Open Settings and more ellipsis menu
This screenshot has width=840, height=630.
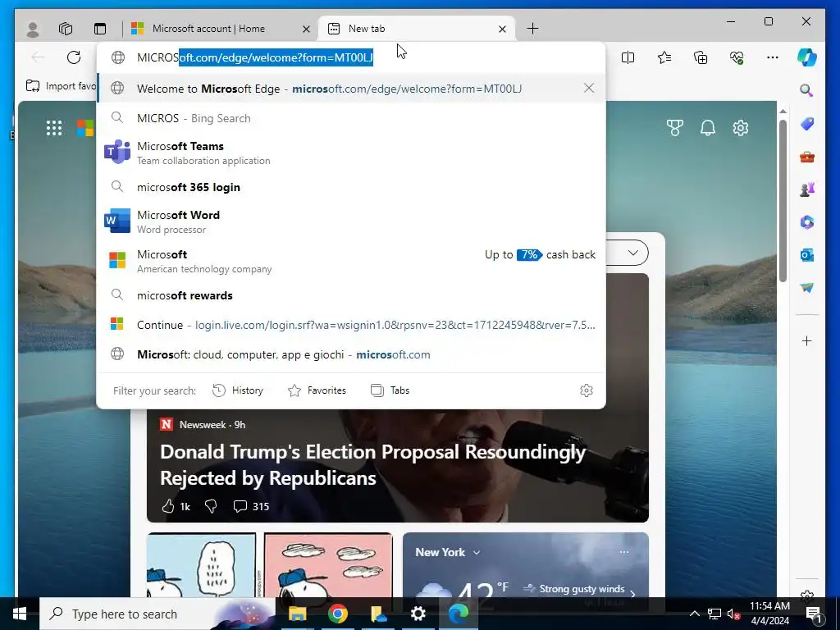pyautogui.click(x=773, y=57)
